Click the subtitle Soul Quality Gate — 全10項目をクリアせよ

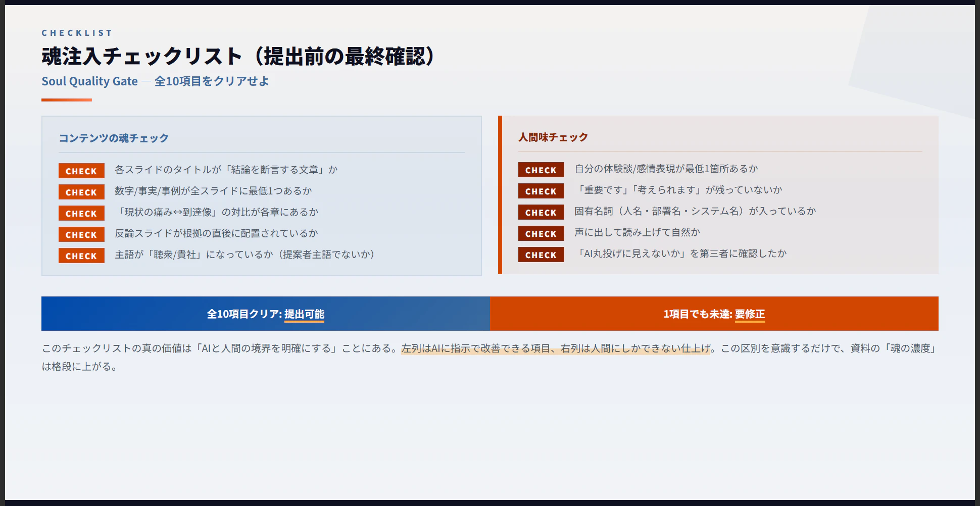click(155, 81)
